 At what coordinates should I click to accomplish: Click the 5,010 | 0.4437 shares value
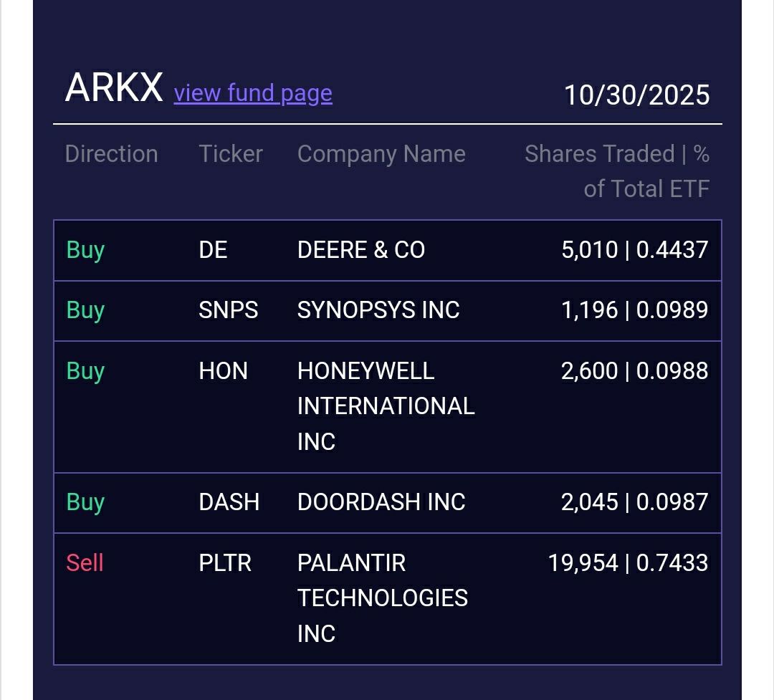coord(634,250)
